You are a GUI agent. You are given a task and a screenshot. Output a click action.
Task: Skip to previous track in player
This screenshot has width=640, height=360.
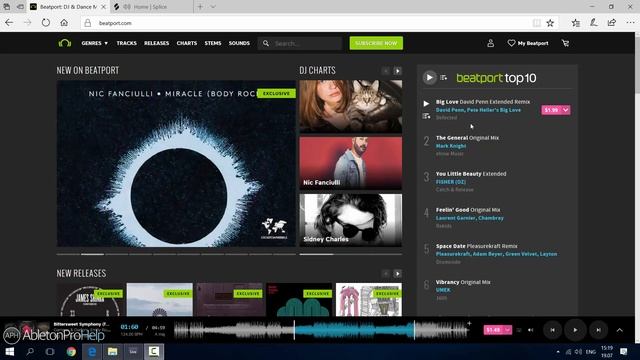pos(552,330)
